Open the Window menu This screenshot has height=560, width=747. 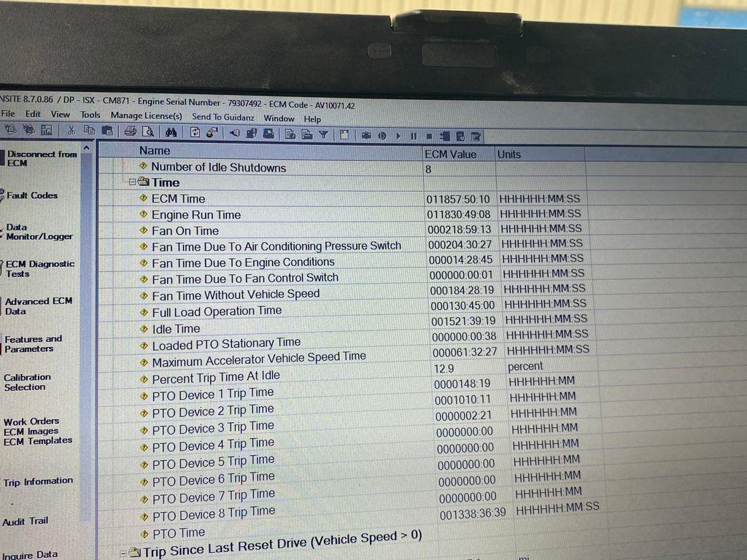point(279,118)
